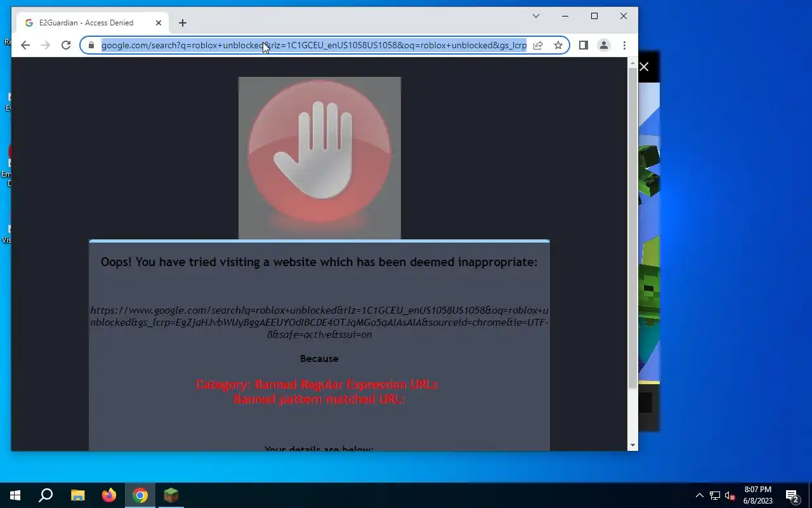
Task: Share this page from the address bar
Action: click(x=538, y=45)
